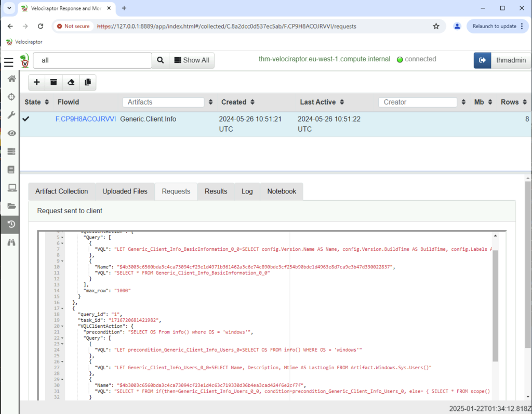Focus the Creator filter field
Image resolution: width=532 pixels, height=414 pixels.
tap(418, 102)
